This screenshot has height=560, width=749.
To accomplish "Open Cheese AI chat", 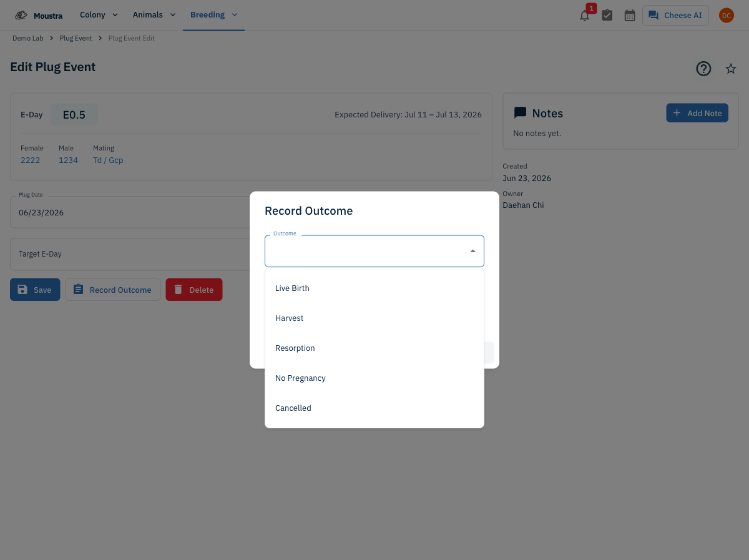I will click(675, 16).
